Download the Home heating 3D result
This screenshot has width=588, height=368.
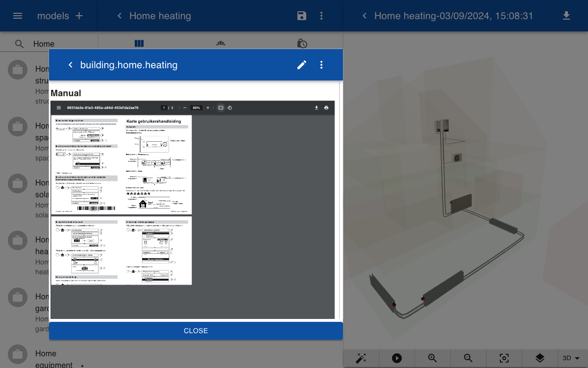tap(566, 16)
